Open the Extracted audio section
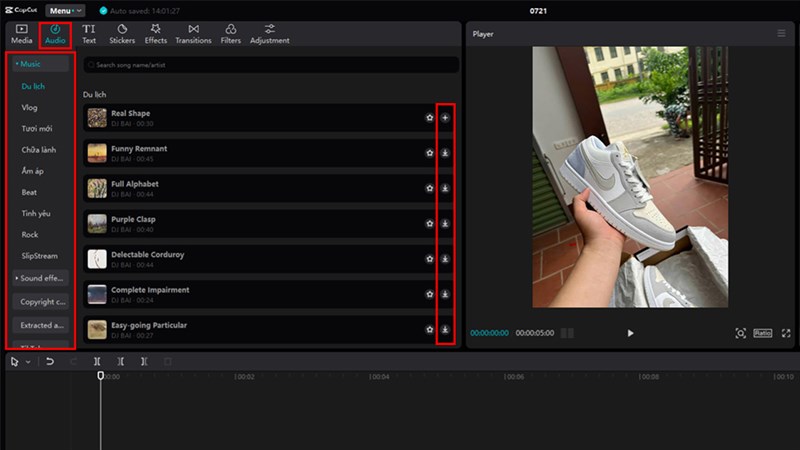The width and height of the screenshot is (800, 450). [40, 325]
